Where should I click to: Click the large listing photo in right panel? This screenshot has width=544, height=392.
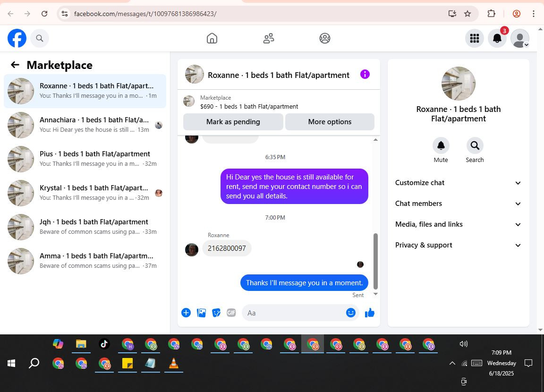[459, 84]
